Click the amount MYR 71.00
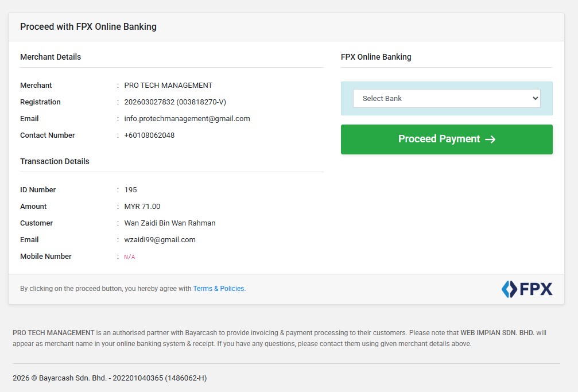This screenshot has height=392, width=578. [x=142, y=206]
